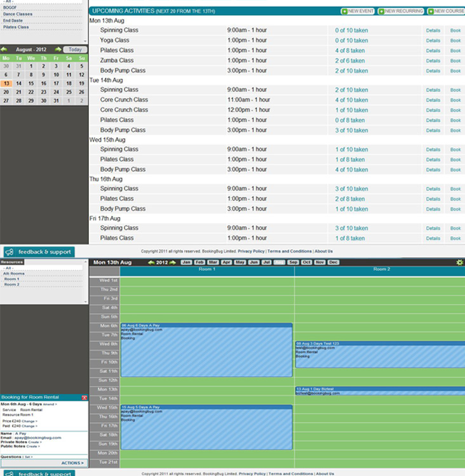Screen dimensions: 465x476
Task: Click the New Event button
Action: [358, 11]
